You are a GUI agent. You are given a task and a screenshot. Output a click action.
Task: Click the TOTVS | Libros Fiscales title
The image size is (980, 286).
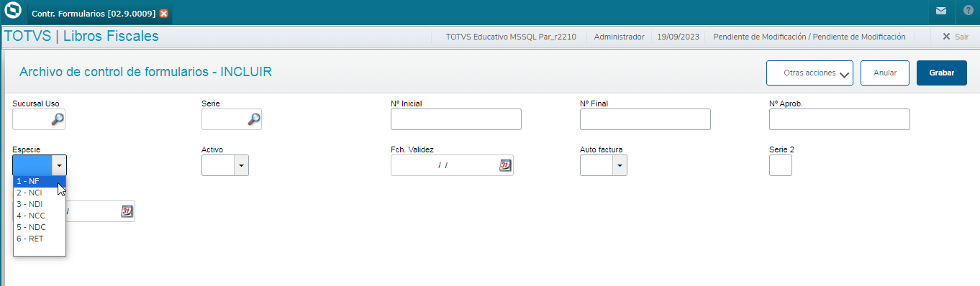pos(81,36)
